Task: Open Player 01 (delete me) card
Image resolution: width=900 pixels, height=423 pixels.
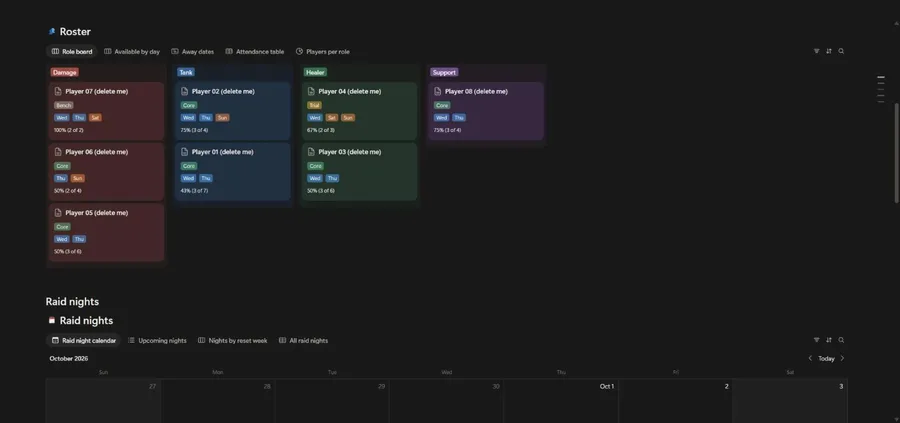Action: (x=233, y=172)
